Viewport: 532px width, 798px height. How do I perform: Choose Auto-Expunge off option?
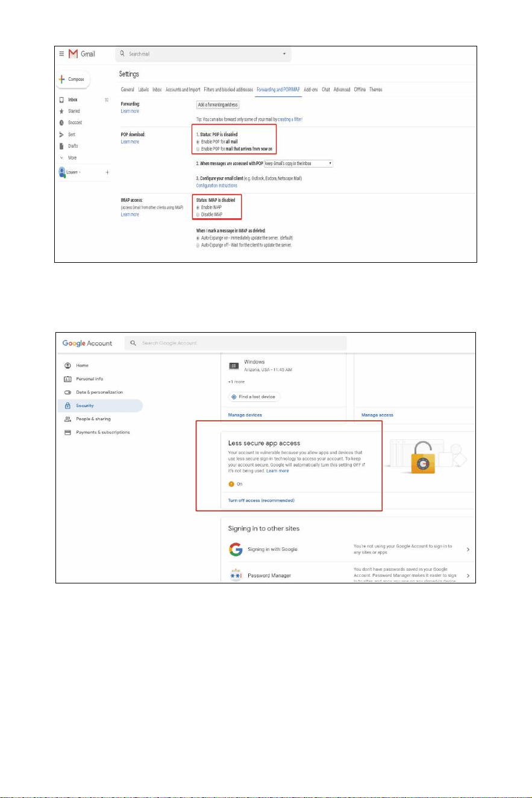tap(198, 245)
